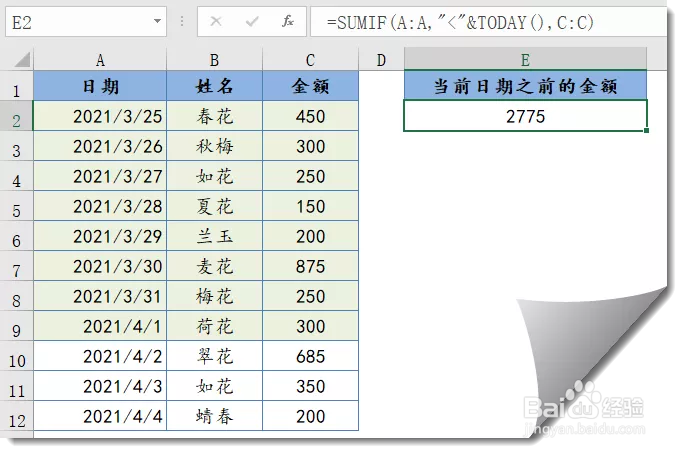Screen dimensions: 682x453
Task: Select the date cell 2021/4/1
Action: pos(100,326)
